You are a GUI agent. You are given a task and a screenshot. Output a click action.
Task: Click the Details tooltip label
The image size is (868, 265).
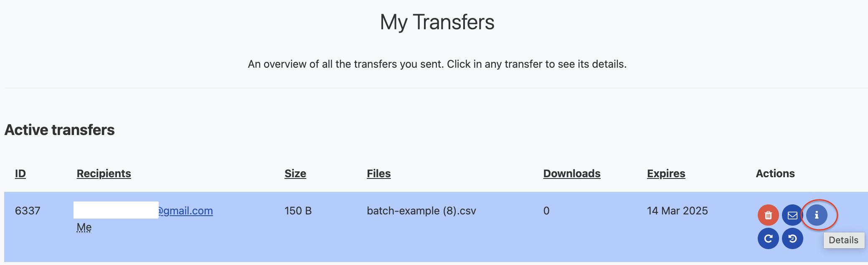tap(844, 240)
